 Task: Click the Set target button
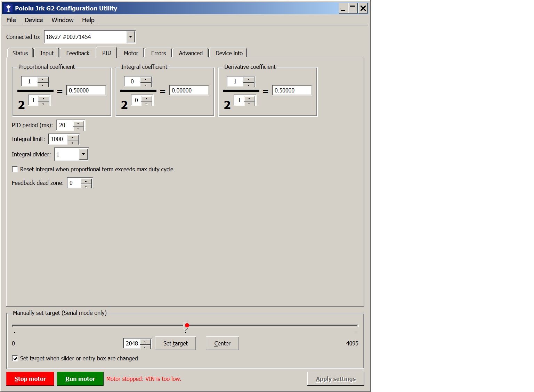point(176,343)
